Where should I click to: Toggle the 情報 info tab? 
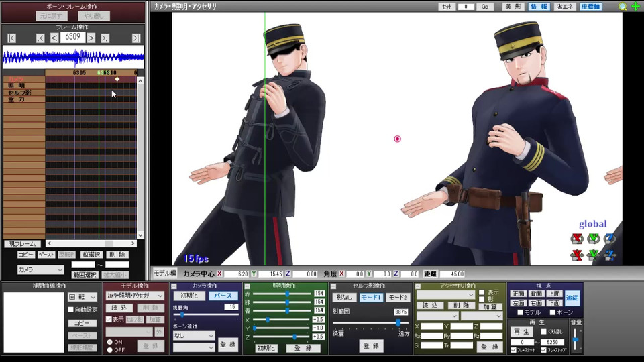click(539, 7)
